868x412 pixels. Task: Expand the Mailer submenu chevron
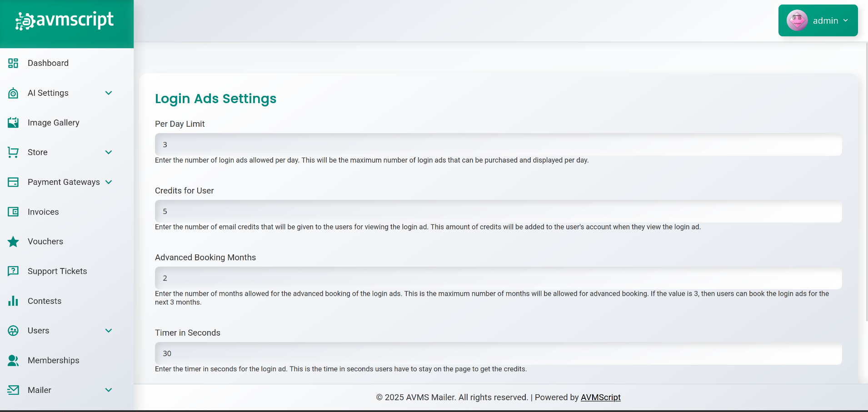(x=109, y=390)
